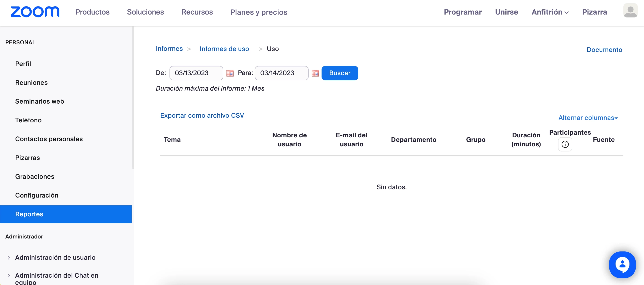This screenshot has height=285, width=644.
Task: Open the Documento link
Action: pos(604,49)
